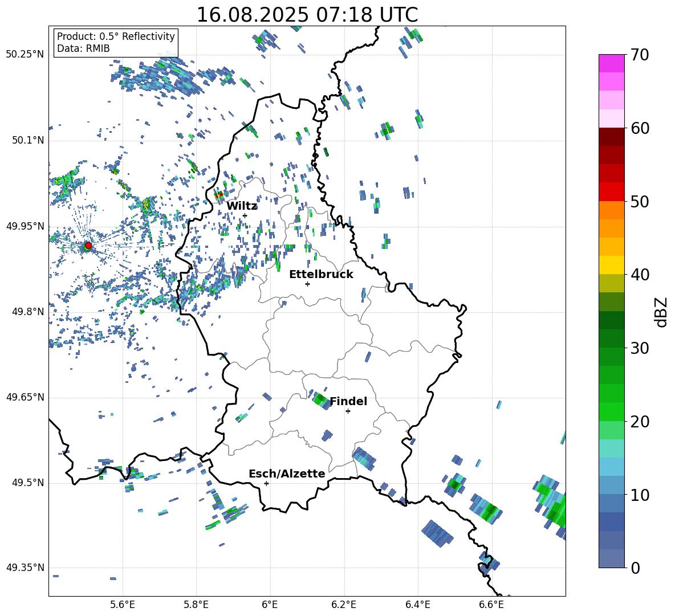Click the colorbar tick label 20
The image size is (675, 616).
click(640, 421)
